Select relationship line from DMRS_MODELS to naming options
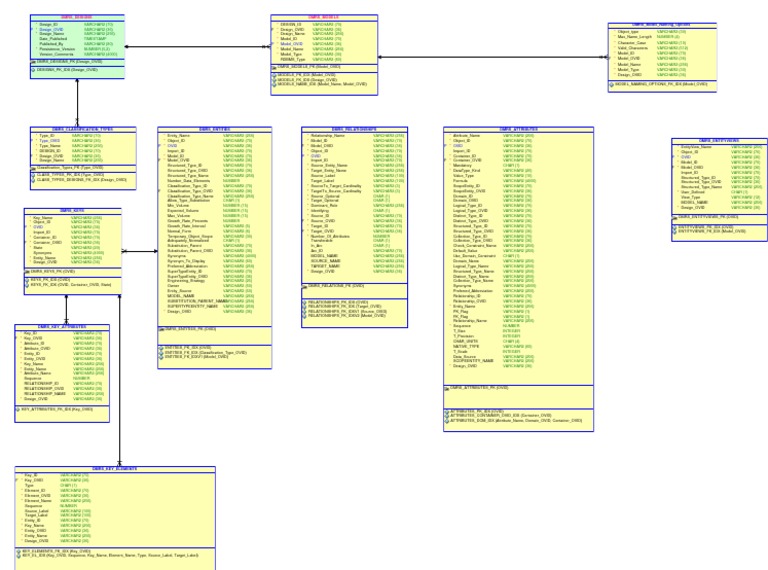Image resolution: width=768 pixels, height=570 pixels. 493,57
